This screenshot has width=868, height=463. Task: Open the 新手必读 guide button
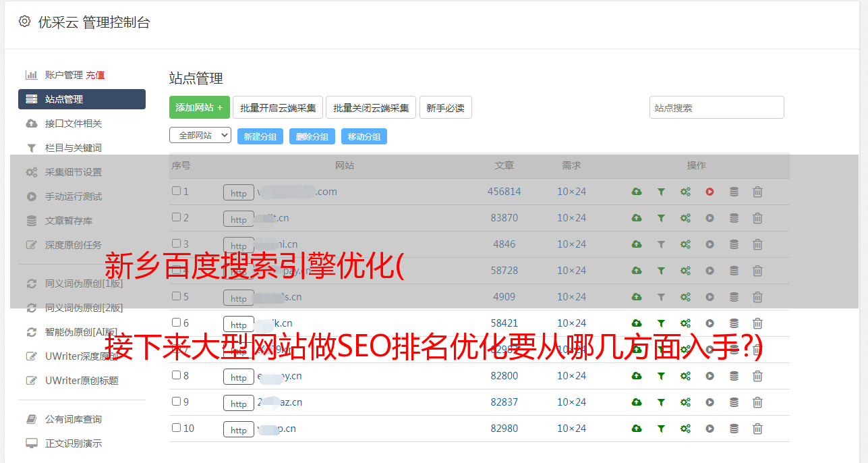pyautogui.click(x=446, y=107)
